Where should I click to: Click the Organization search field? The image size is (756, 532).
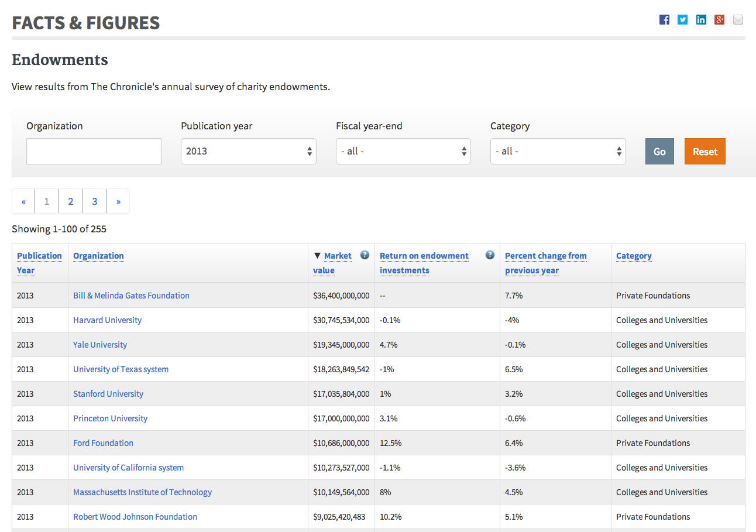pyautogui.click(x=94, y=151)
